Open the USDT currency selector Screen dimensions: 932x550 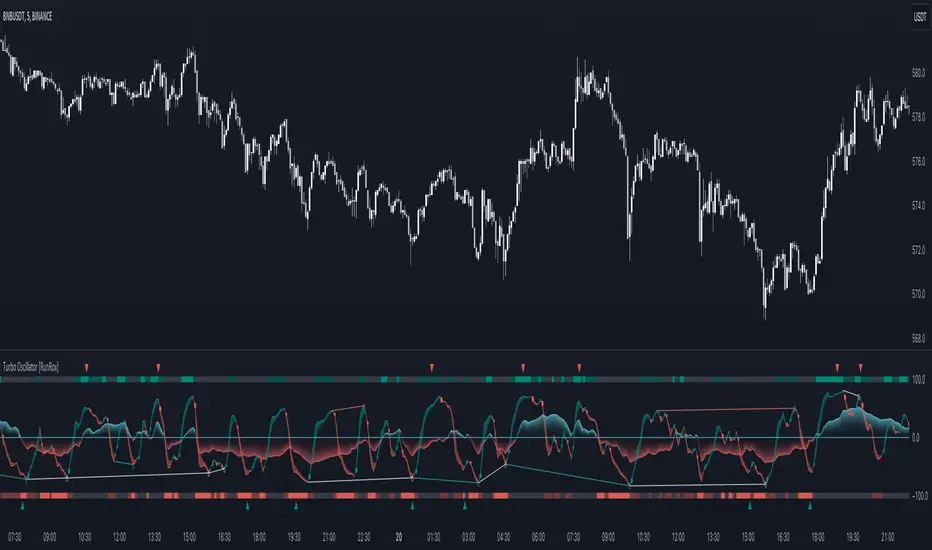(920, 17)
